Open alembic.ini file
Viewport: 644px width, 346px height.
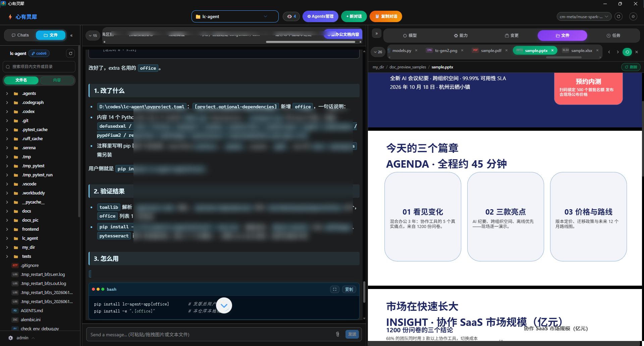click(31, 320)
